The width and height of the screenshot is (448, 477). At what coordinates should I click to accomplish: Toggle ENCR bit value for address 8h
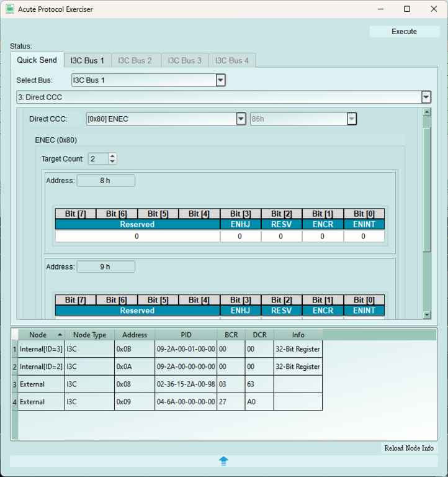(x=323, y=236)
